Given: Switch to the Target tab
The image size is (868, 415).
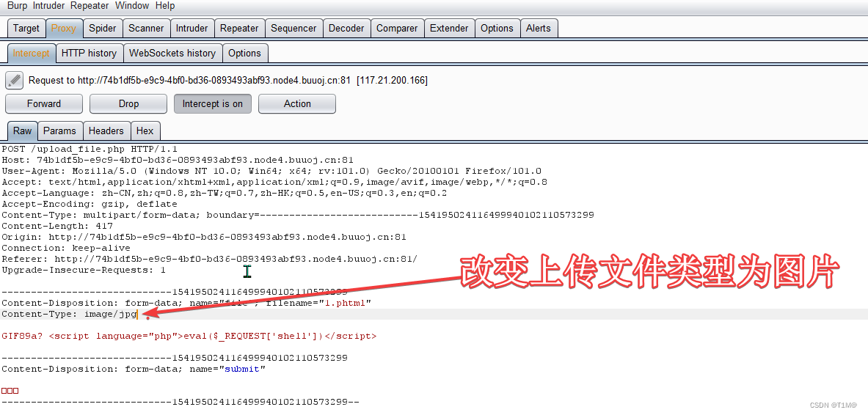Looking at the screenshot, I should (x=26, y=28).
